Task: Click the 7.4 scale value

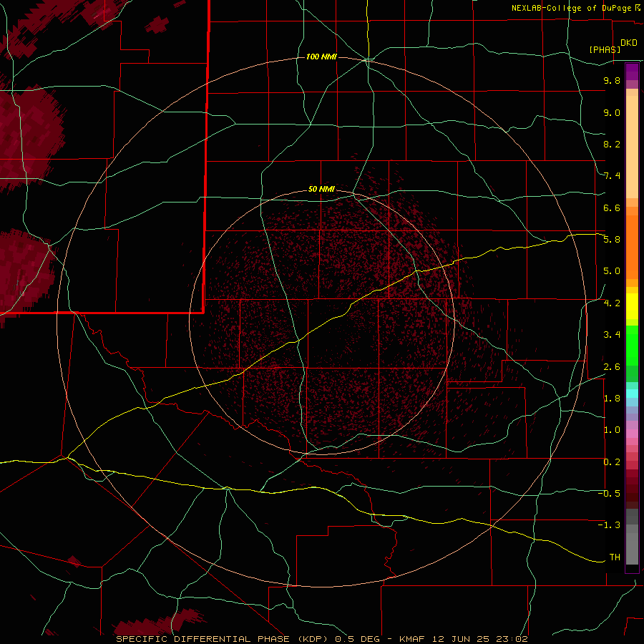Action: tap(612, 176)
